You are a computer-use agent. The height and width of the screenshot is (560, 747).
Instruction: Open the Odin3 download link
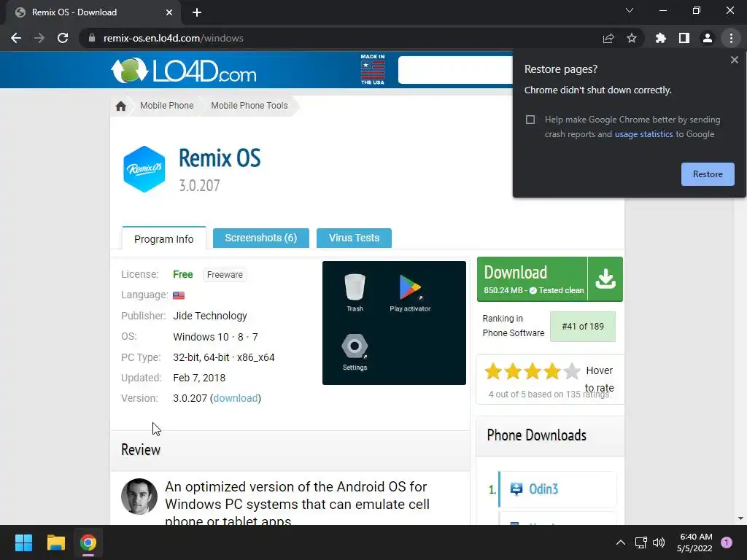(x=543, y=489)
